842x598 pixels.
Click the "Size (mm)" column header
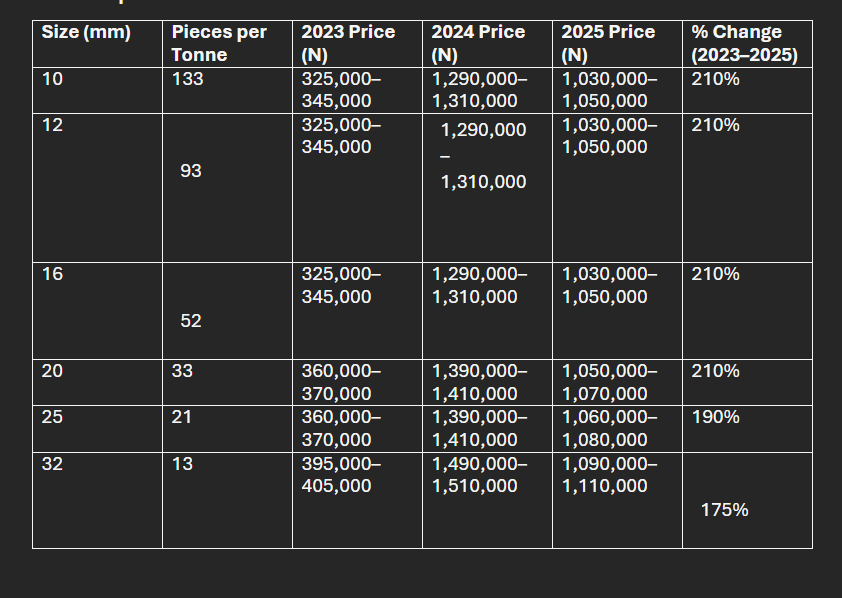[x=86, y=32]
